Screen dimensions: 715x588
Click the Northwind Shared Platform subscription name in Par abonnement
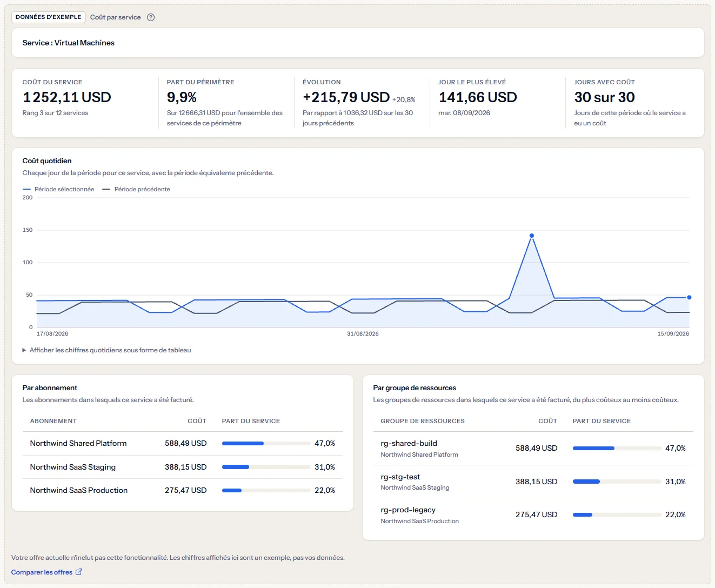[78, 443]
